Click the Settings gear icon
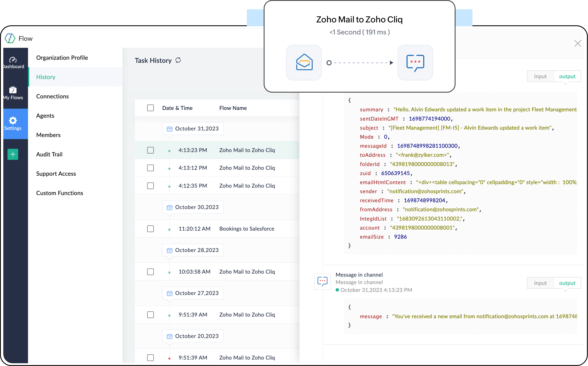Screen dimensions: 588x366 click(13, 120)
